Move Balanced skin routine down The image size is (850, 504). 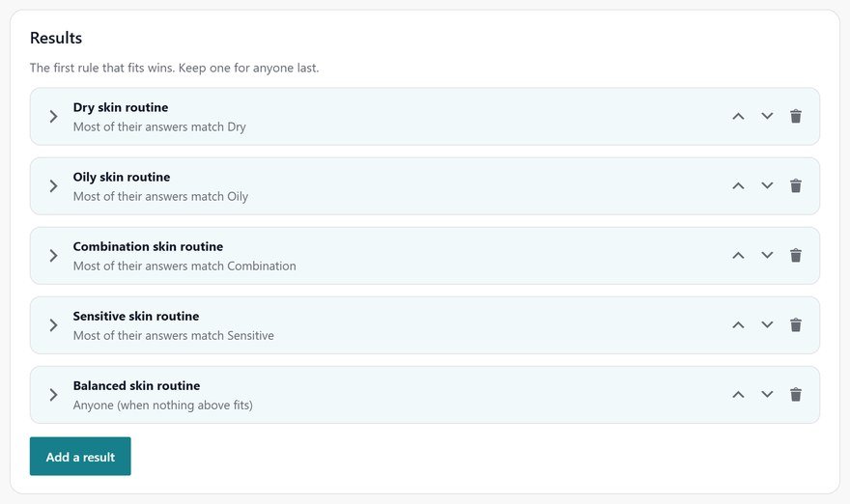[767, 395]
